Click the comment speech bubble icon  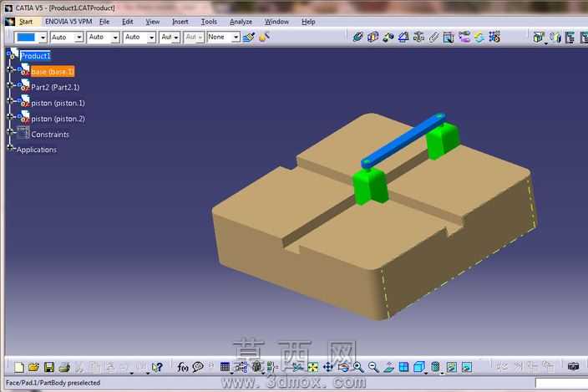click(198, 367)
